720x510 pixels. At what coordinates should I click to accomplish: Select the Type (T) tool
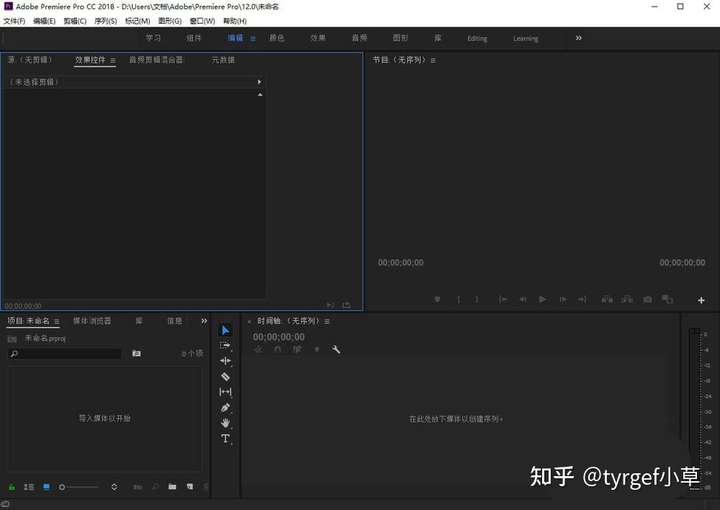point(225,438)
